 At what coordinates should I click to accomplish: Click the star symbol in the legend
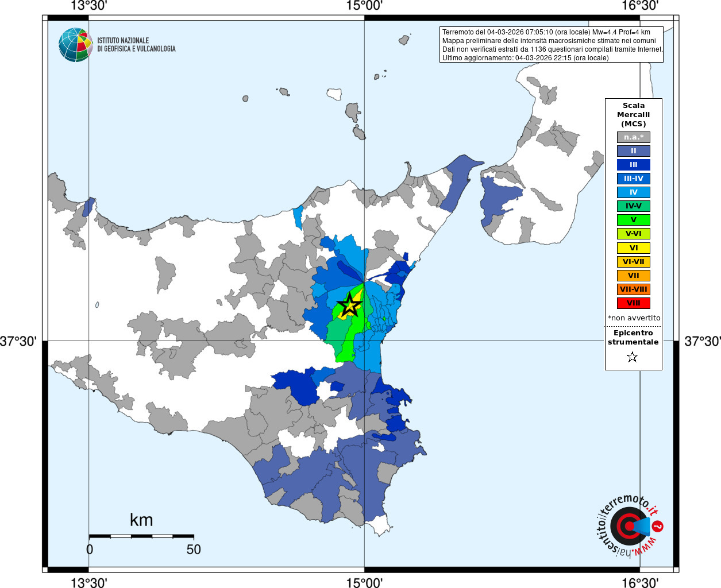click(633, 357)
